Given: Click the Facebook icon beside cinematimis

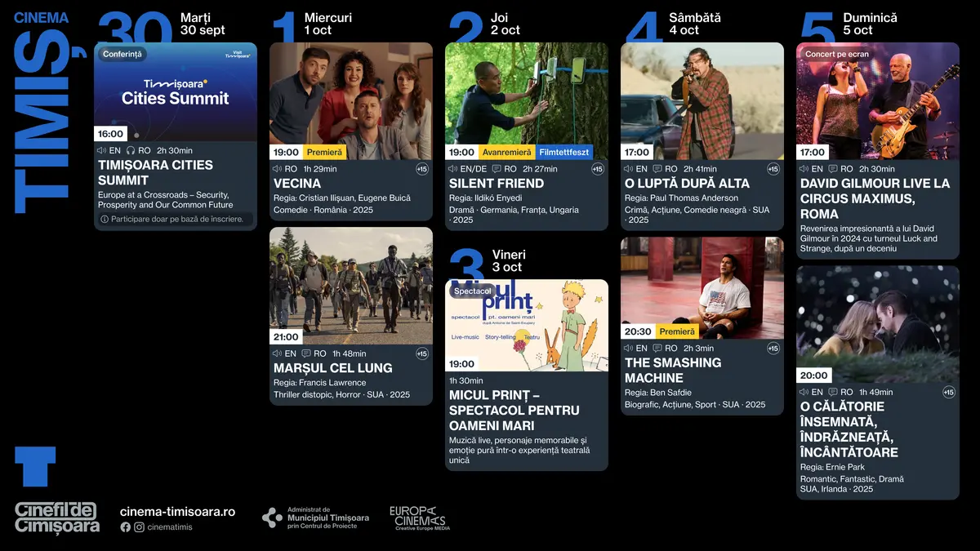Looking at the screenshot, I should coord(125,527).
